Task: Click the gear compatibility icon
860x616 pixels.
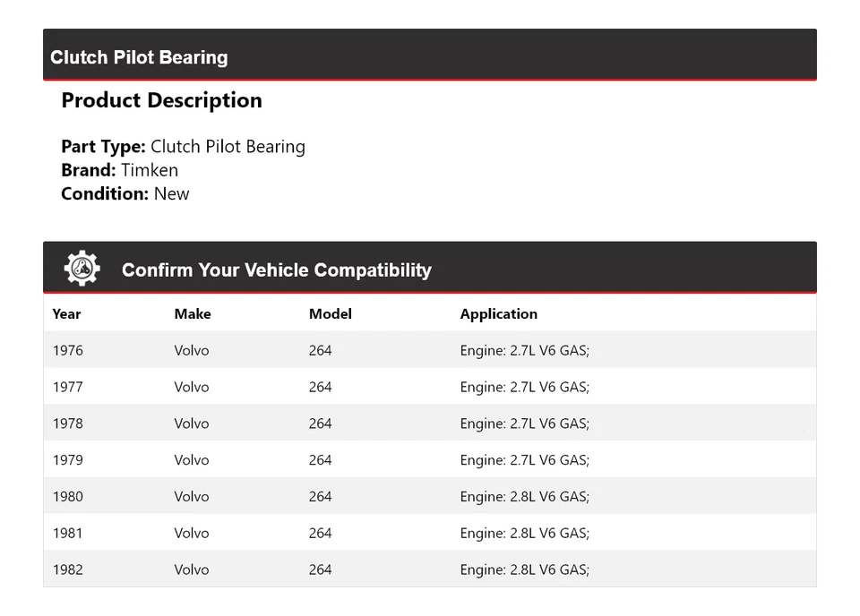Action: (x=82, y=269)
